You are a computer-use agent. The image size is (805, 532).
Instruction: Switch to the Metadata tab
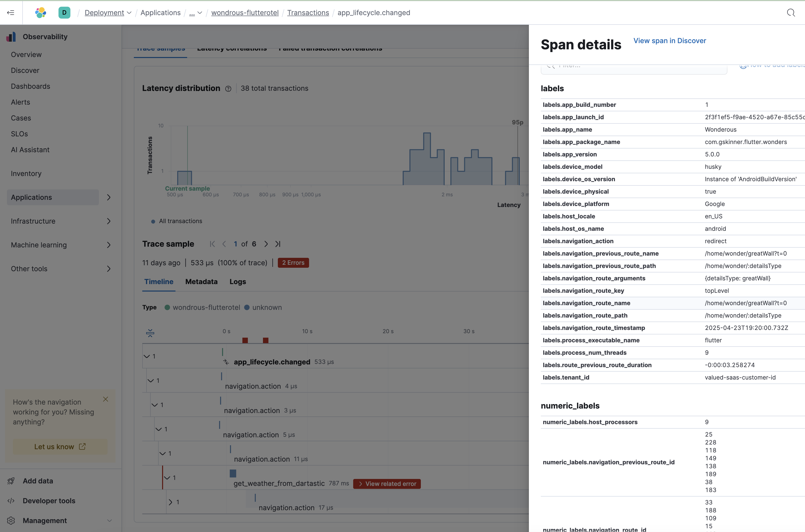point(201,282)
